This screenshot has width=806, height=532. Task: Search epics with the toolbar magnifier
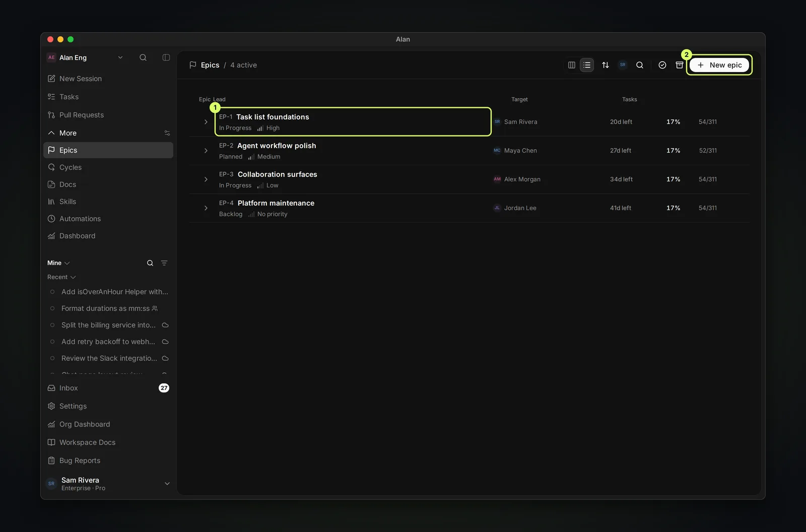(640, 65)
